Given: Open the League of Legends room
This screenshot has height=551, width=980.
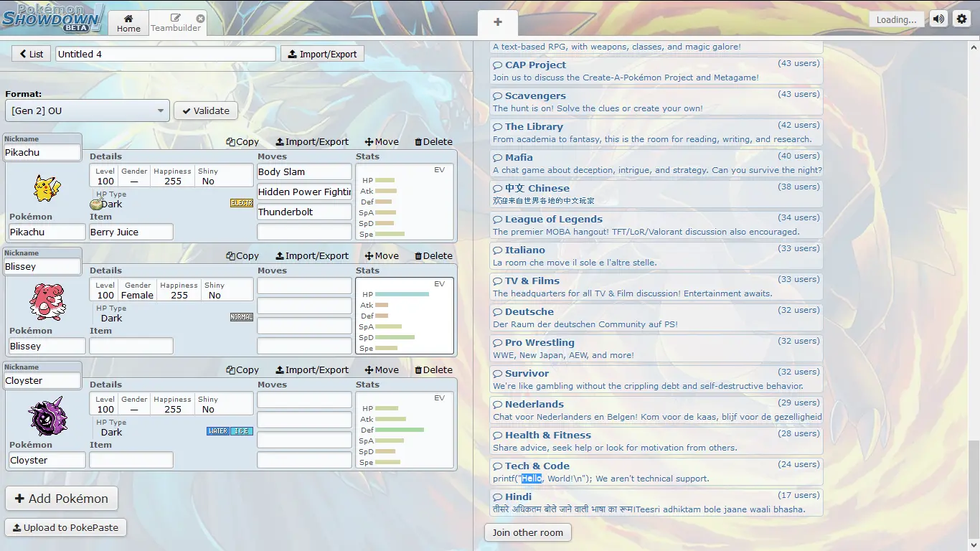Looking at the screenshot, I should 656,225.
